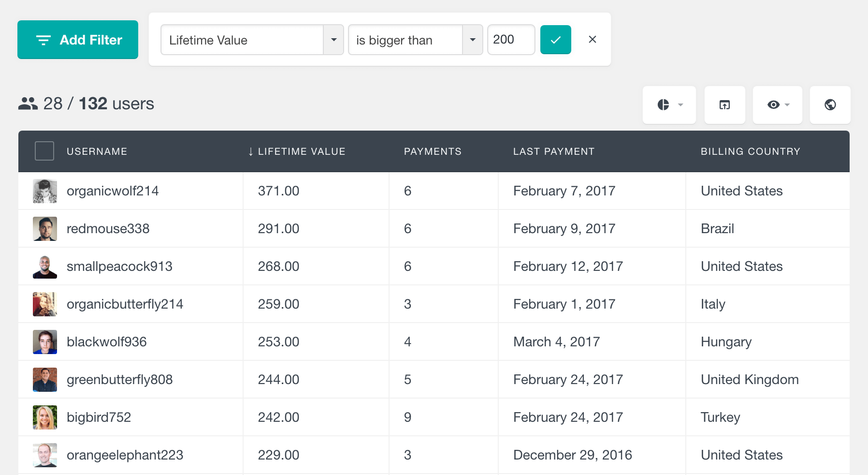Click the avatar of redmouse338
The height and width of the screenshot is (475, 868).
click(x=45, y=229)
